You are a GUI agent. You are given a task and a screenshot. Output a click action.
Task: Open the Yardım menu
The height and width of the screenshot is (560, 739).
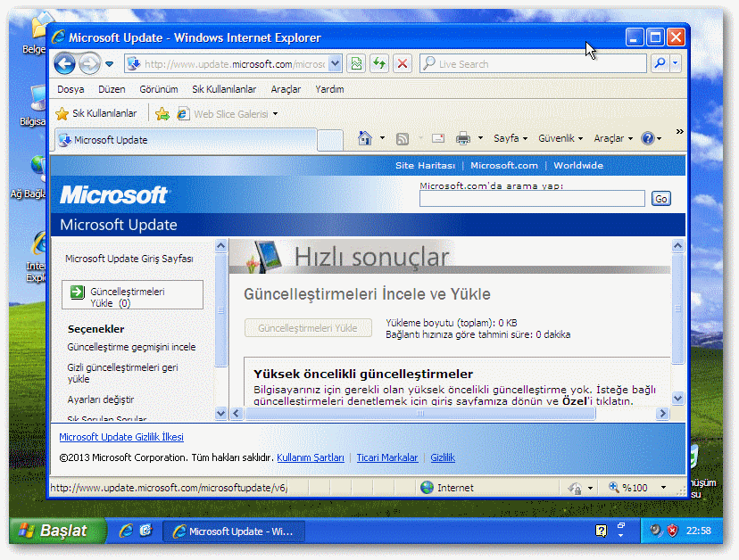(329, 89)
